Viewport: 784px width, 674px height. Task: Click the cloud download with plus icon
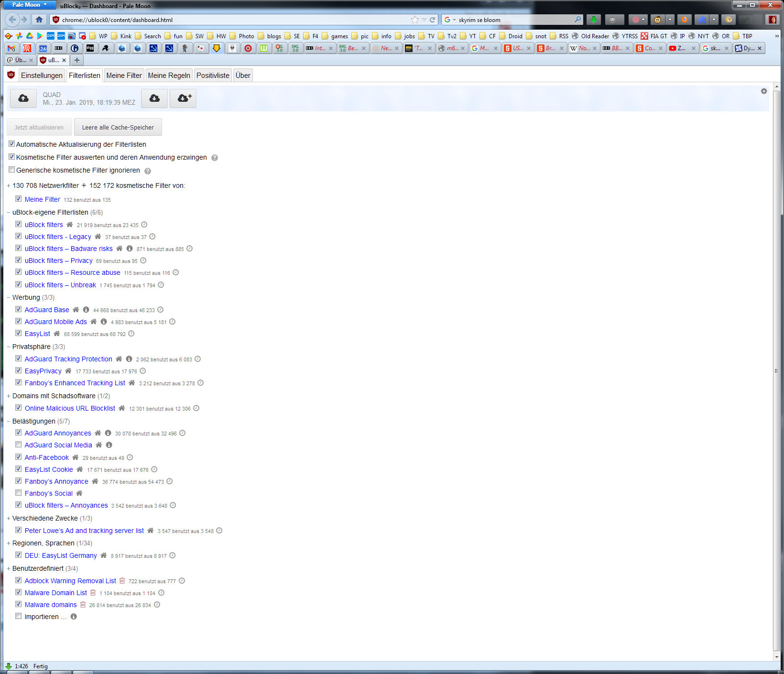[184, 98]
